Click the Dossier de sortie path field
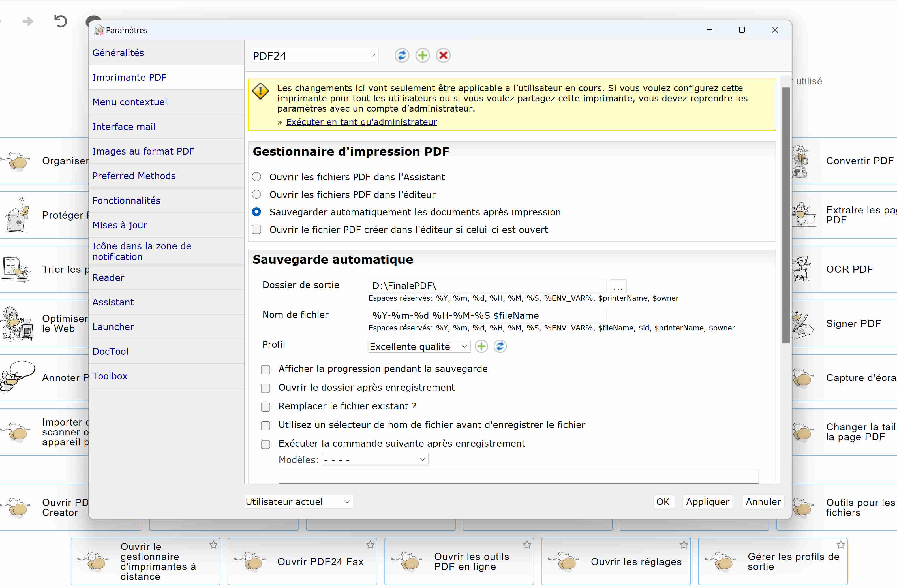Viewport: 897px width, 588px height. click(x=487, y=286)
